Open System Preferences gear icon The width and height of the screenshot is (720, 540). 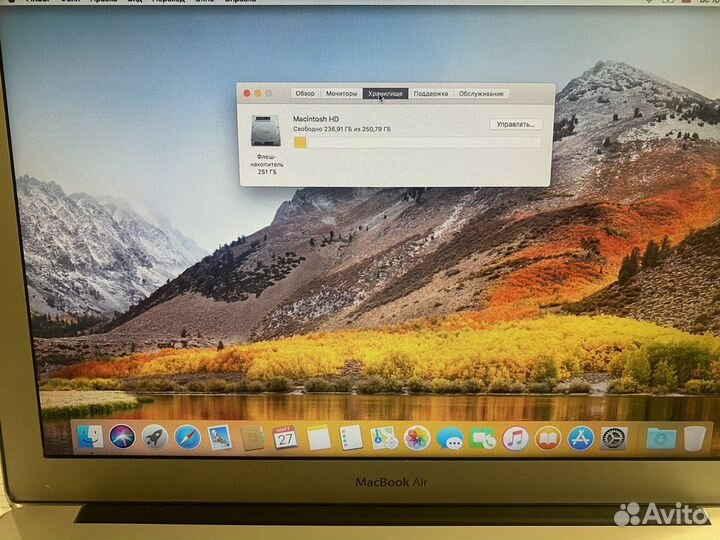[613, 439]
